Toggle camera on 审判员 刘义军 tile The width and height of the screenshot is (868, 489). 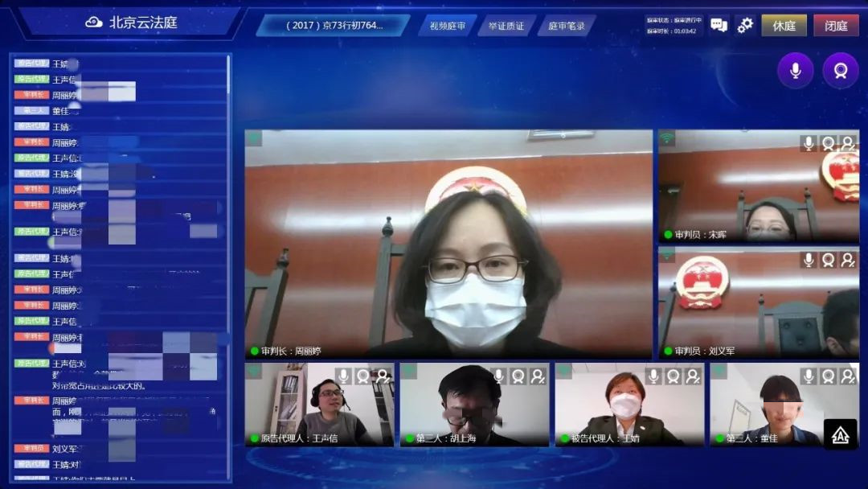click(828, 260)
